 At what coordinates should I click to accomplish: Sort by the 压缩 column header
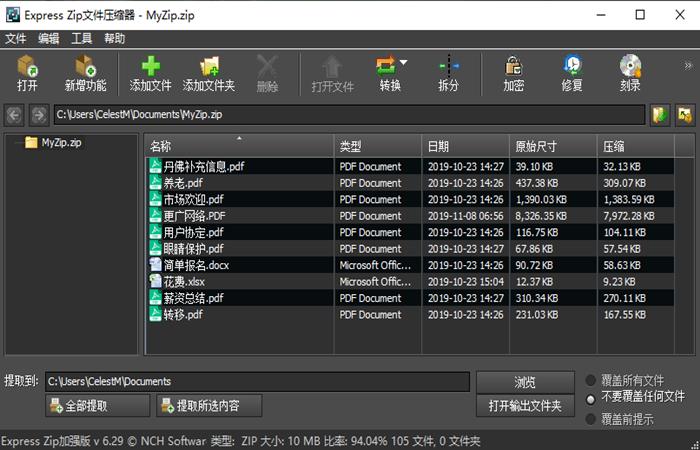point(635,146)
